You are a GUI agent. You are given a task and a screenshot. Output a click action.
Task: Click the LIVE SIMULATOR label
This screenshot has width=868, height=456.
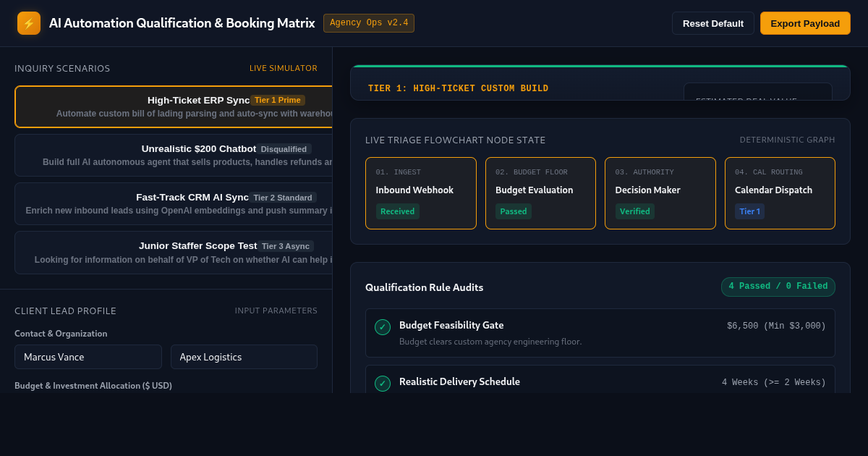pos(284,68)
